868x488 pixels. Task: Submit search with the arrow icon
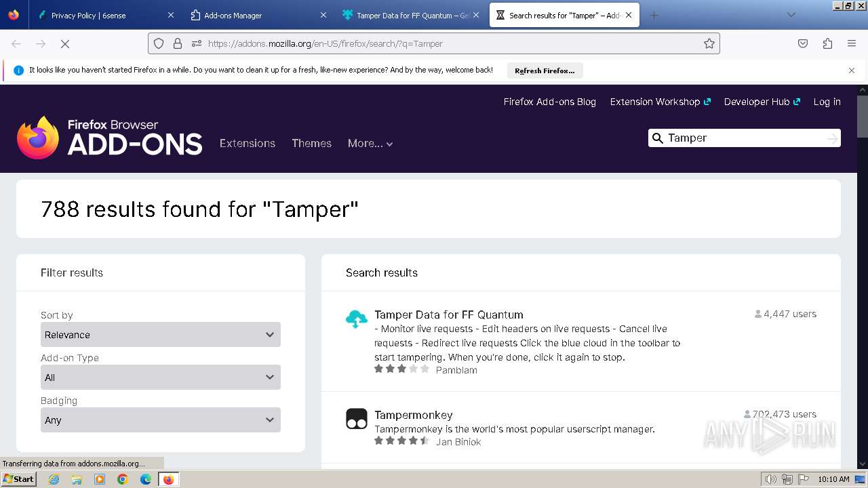click(832, 138)
